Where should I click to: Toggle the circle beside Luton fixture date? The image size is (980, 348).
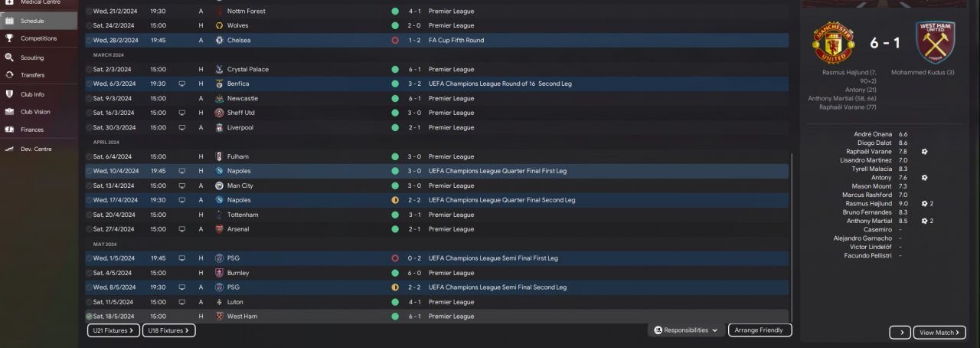point(89,302)
